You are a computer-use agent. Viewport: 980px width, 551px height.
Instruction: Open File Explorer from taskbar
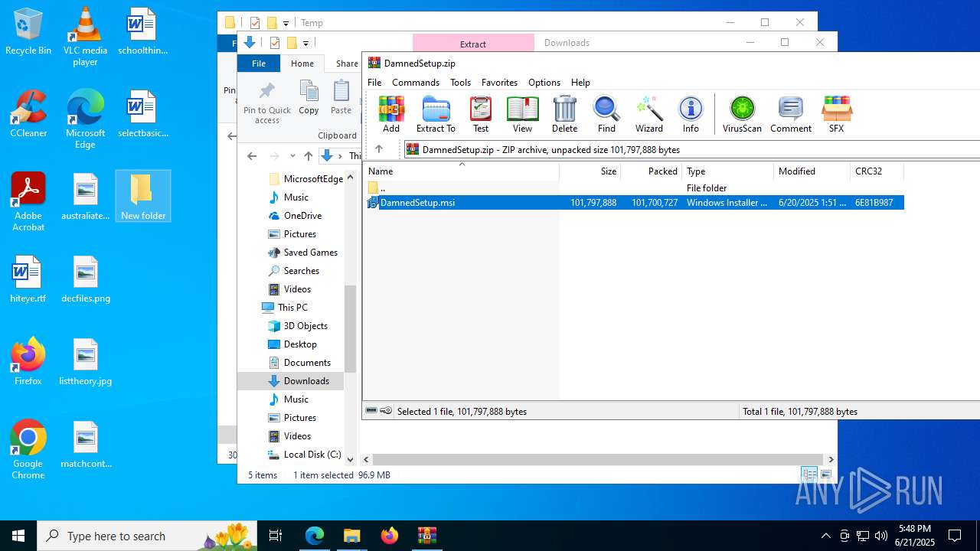(x=351, y=536)
